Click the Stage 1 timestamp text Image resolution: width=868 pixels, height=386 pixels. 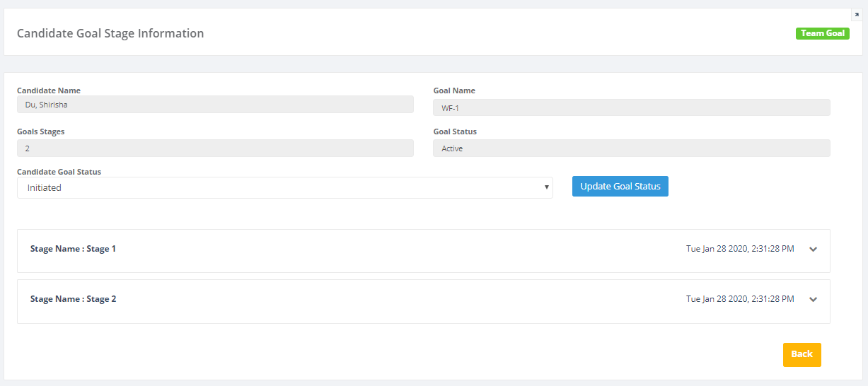tap(740, 249)
